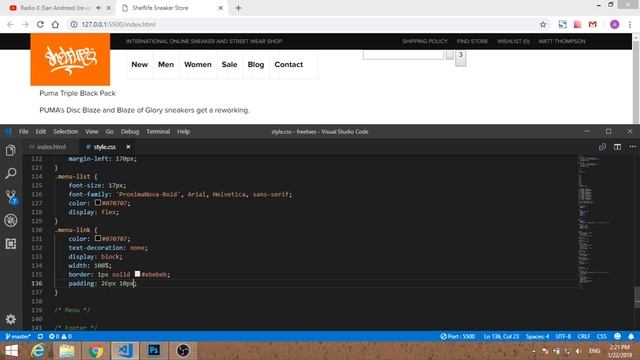
Task: Change encoding via UTF-8 status item
Action: coord(563,336)
